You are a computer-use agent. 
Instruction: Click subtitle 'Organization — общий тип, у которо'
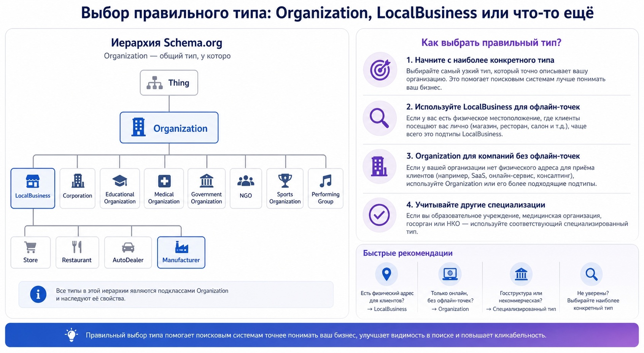point(167,56)
